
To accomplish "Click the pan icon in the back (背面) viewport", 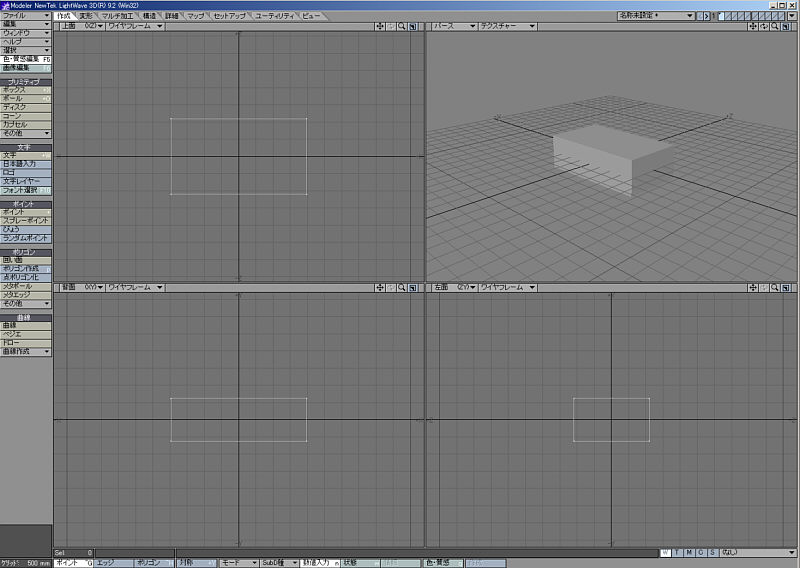I will coord(380,288).
